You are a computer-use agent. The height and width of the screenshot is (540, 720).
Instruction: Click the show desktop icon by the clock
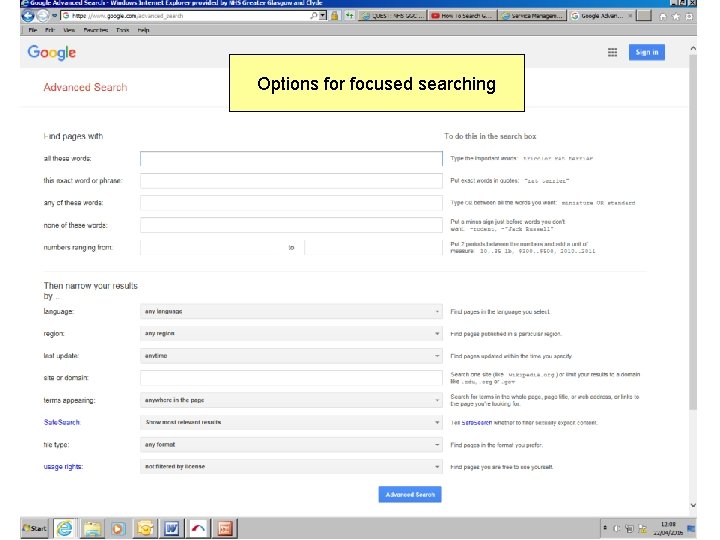(691, 529)
